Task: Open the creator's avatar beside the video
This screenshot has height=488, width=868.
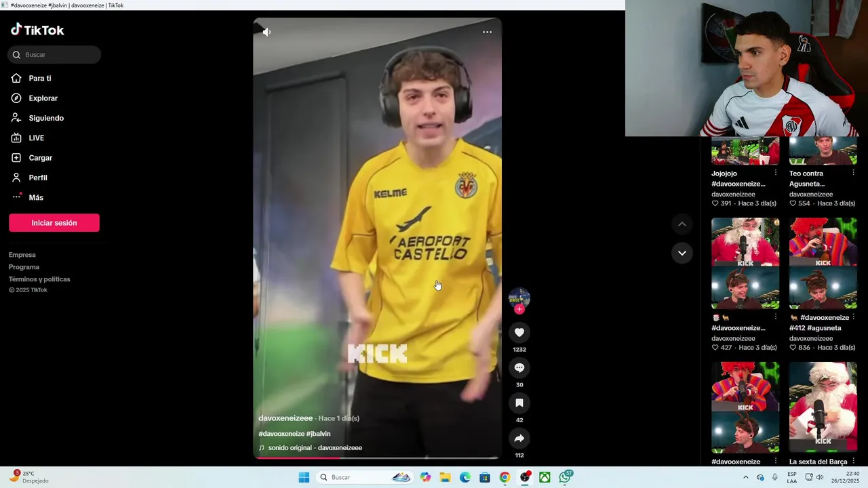Action: [519, 297]
